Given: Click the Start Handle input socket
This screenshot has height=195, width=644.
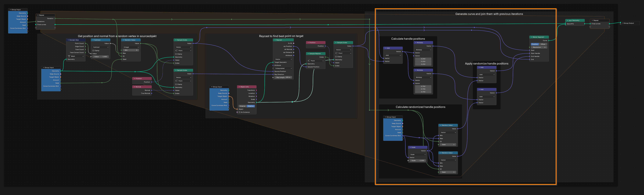Looking at the screenshot, I should [x=530, y=53].
